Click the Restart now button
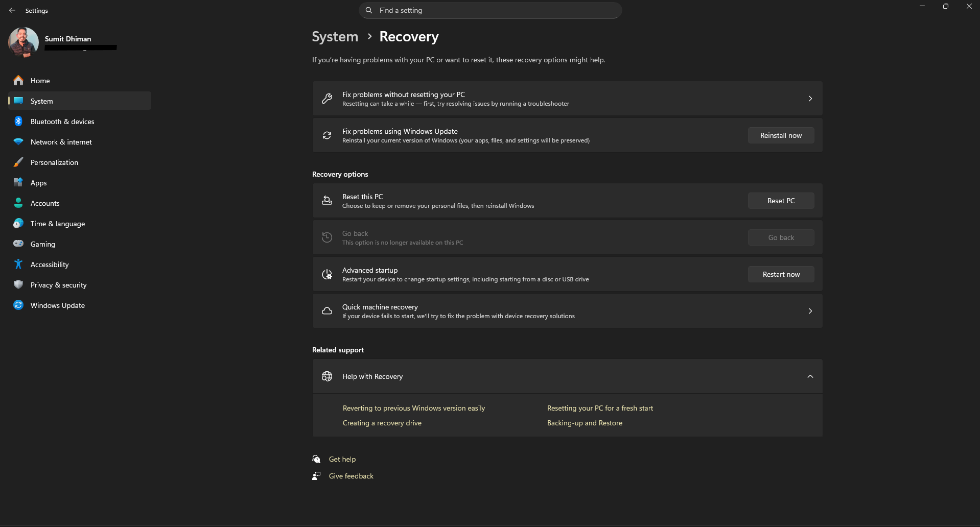980x527 pixels. tap(781, 274)
